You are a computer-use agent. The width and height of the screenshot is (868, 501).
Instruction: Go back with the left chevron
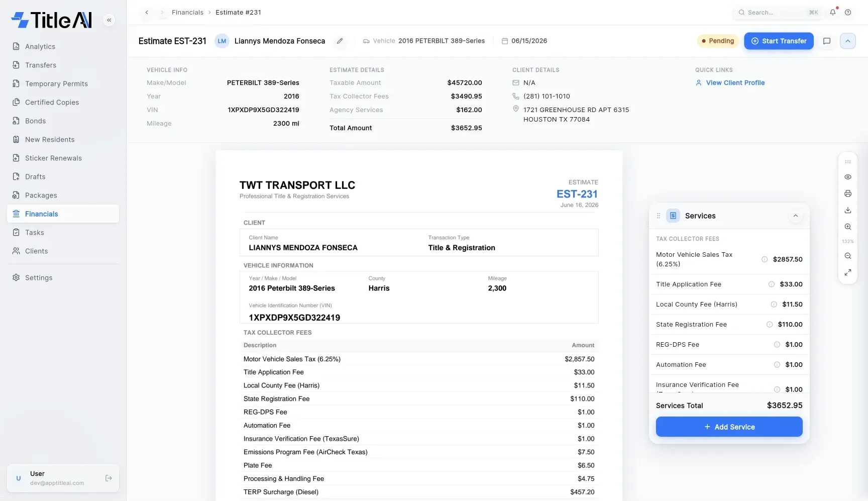pyautogui.click(x=147, y=13)
